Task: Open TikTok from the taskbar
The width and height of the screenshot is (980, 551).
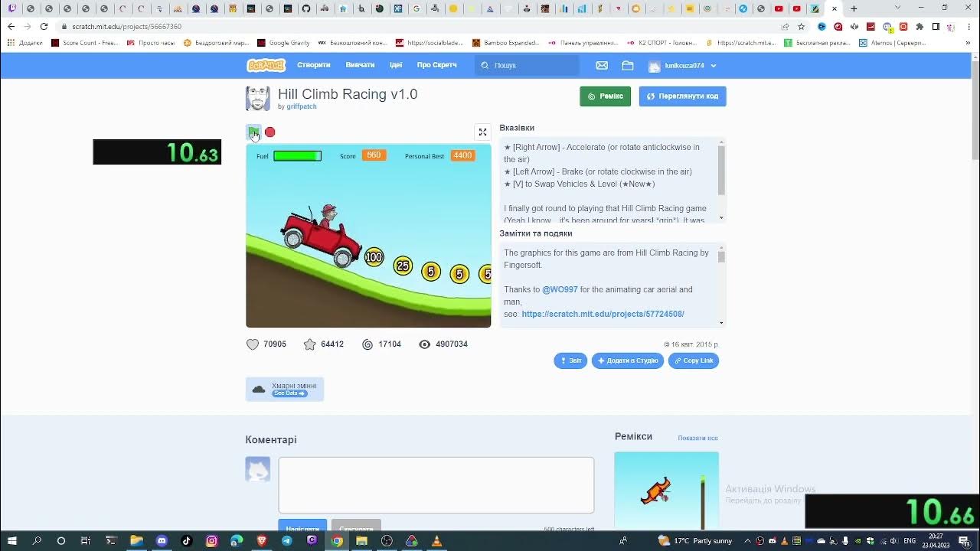Action: tap(187, 541)
